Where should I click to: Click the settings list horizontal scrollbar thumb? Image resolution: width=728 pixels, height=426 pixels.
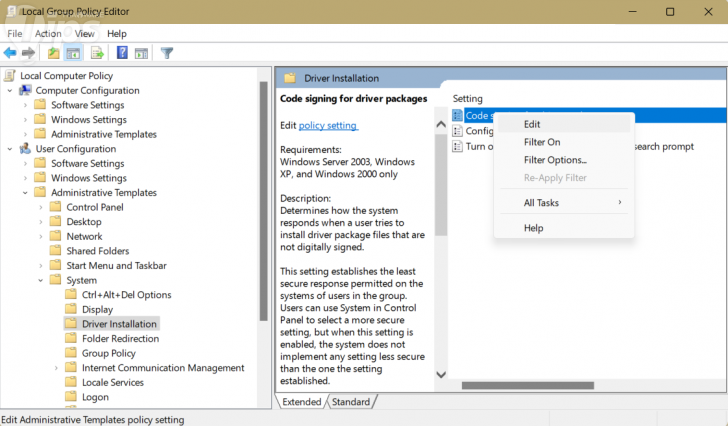(x=528, y=385)
